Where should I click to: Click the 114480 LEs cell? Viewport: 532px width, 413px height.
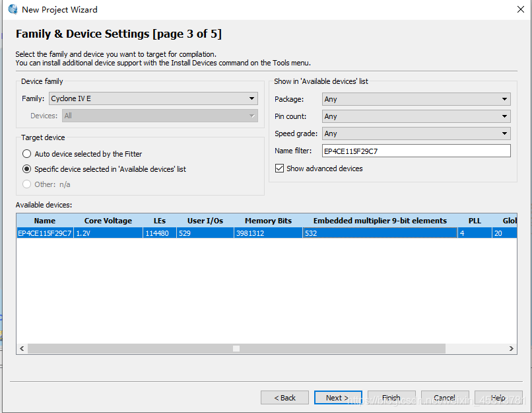pos(160,233)
